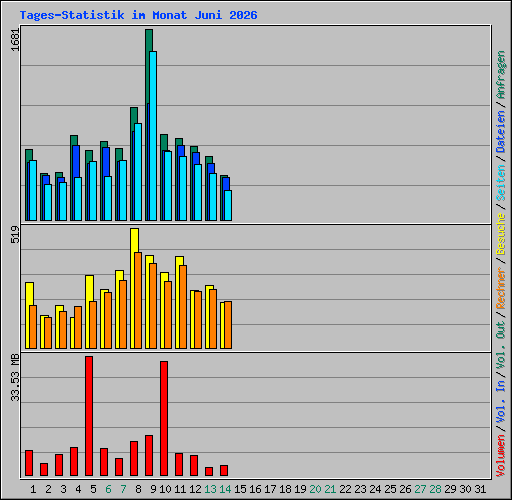Click the cyan pages bar for day 14

pyautogui.click(x=228, y=206)
